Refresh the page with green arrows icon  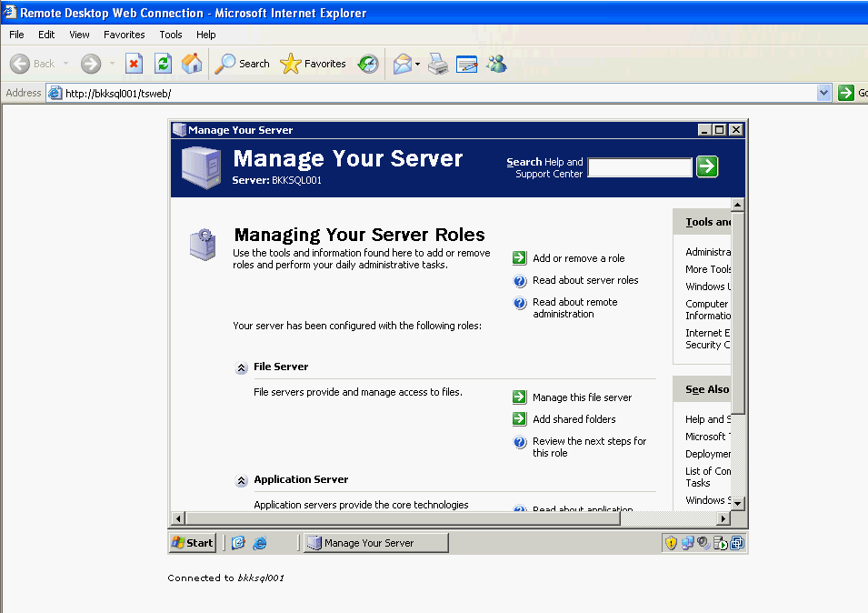coord(163,64)
